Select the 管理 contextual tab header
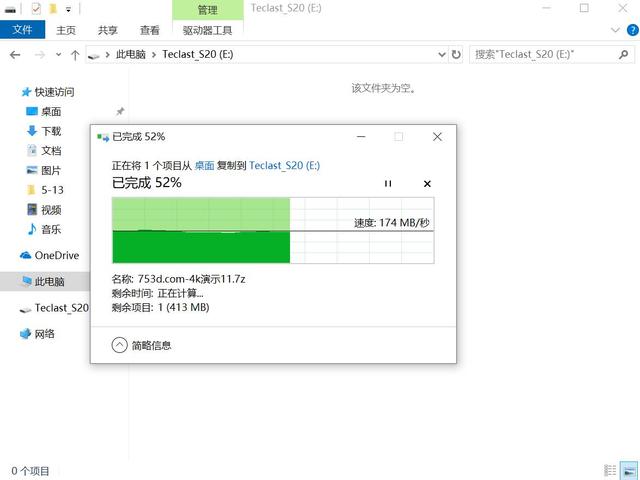Viewport: 640px width, 480px height. click(208, 10)
